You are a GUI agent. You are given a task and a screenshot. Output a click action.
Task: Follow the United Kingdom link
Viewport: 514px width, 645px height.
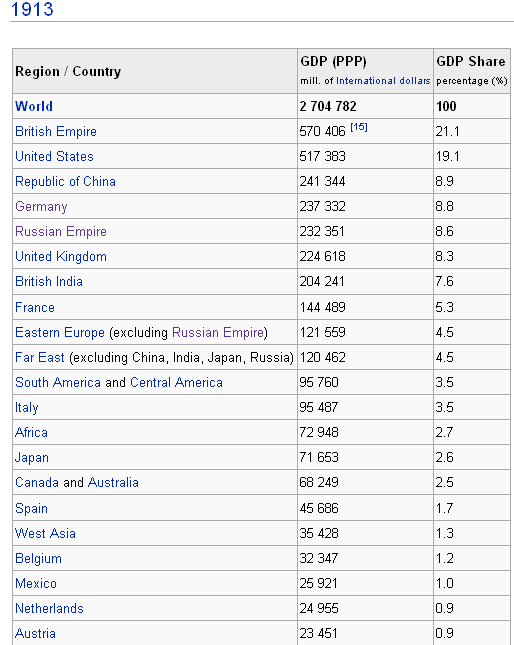tap(61, 257)
